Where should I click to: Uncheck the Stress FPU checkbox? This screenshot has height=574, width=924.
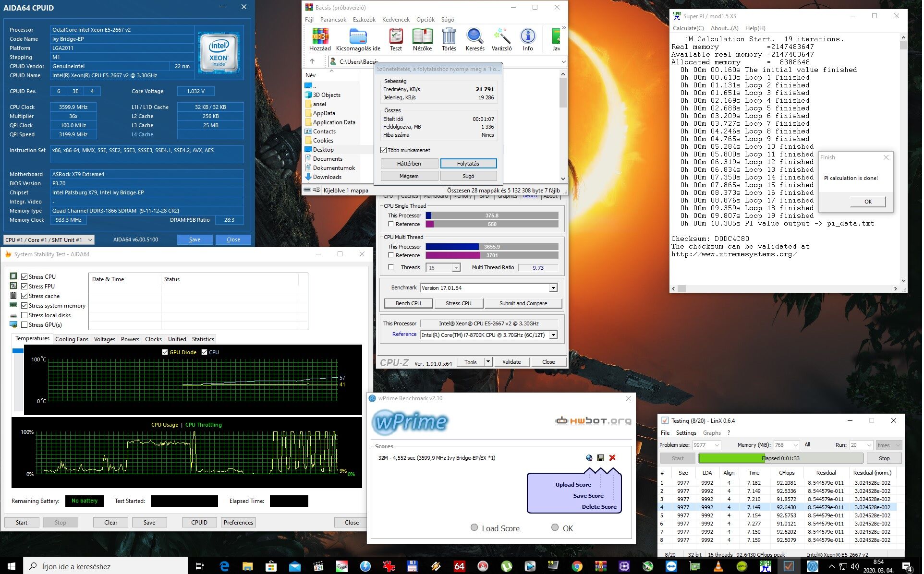tap(24, 287)
